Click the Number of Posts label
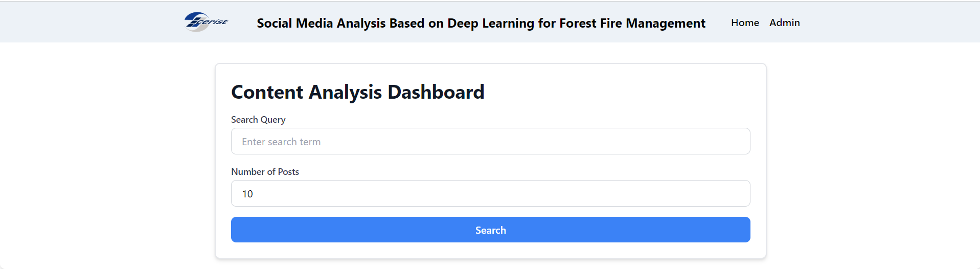 265,172
